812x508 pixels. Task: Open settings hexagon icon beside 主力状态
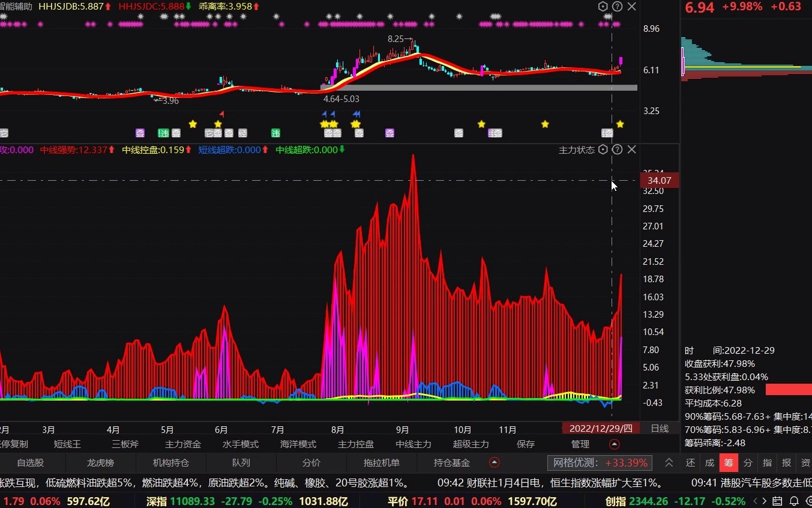tap(603, 150)
